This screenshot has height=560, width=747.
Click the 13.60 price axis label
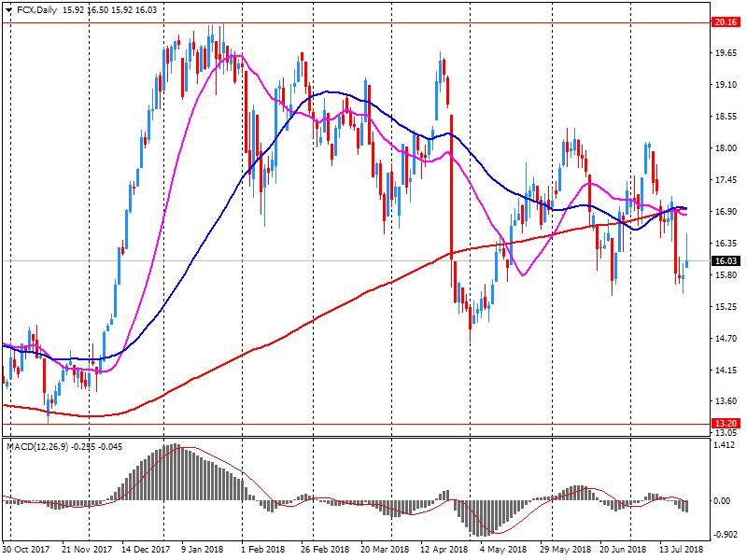(x=726, y=401)
